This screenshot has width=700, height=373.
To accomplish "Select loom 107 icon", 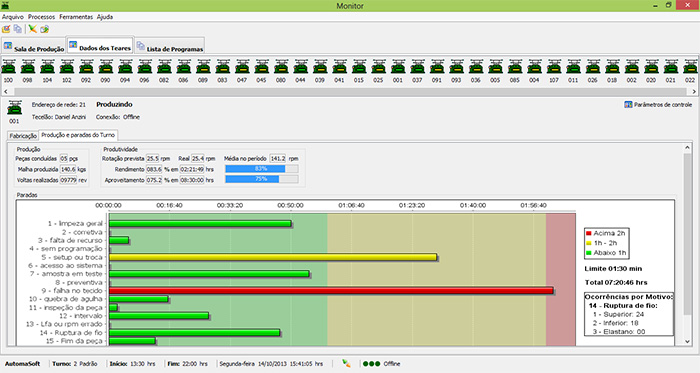I will click(x=554, y=67).
